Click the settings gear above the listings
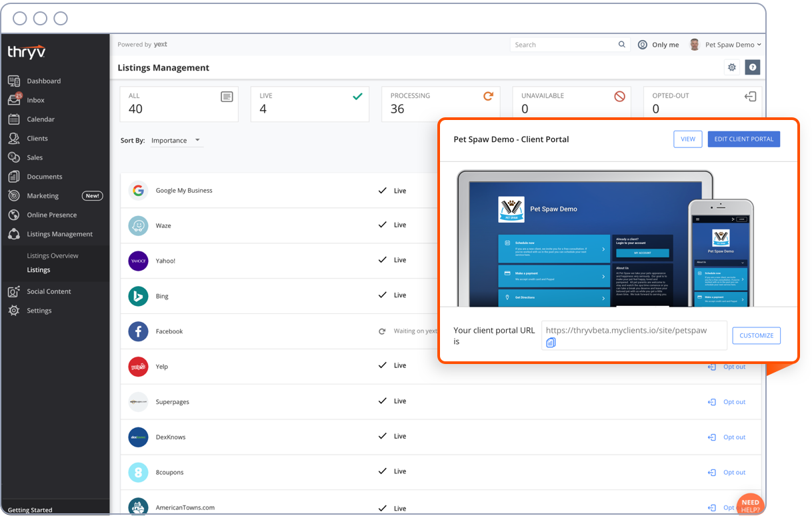Viewport: 812px width, 516px height. point(731,67)
